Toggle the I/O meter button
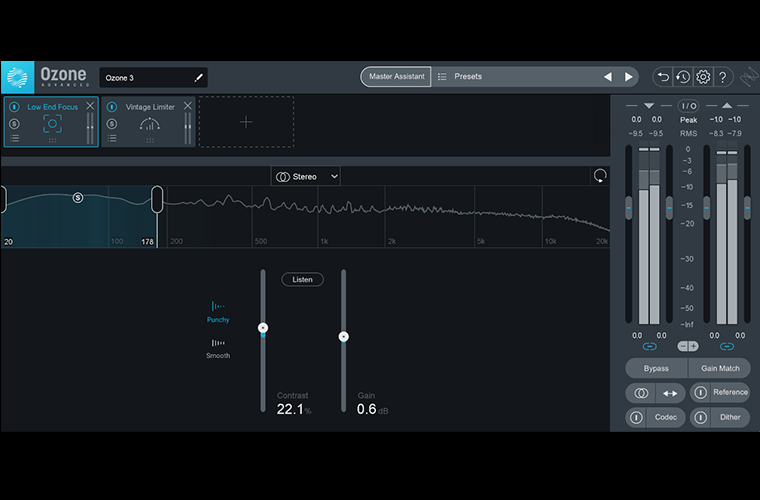Screen dimensions: 760x500 [688, 106]
